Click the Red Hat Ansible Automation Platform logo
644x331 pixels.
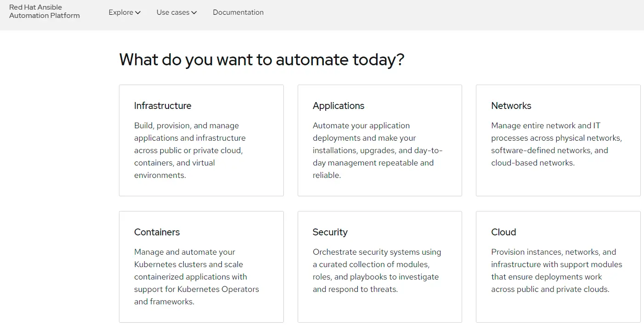44,11
